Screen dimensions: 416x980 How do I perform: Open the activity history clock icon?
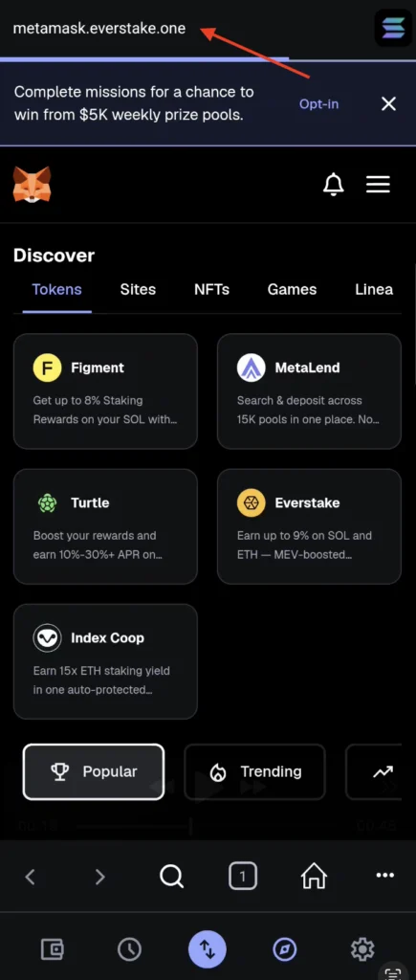tap(129, 949)
